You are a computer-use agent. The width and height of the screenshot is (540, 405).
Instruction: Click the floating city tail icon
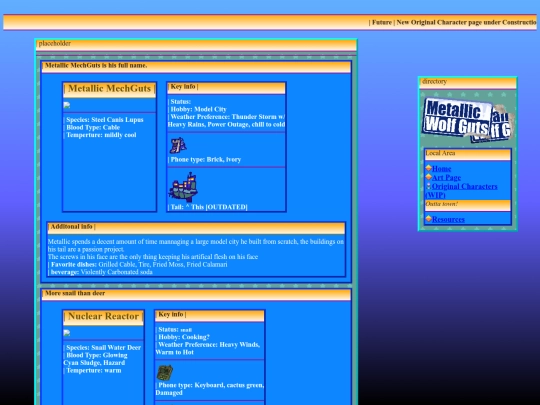pos(183,187)
